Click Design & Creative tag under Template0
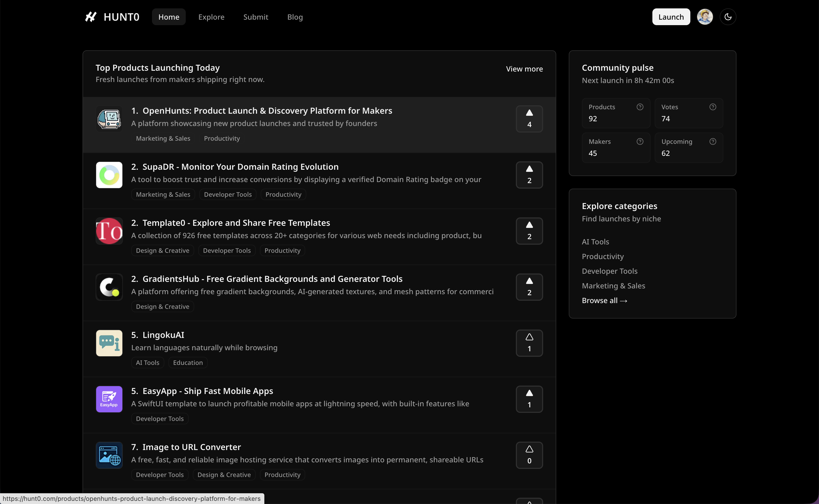This screenshot has height=504, width=819. coord(162,250)
